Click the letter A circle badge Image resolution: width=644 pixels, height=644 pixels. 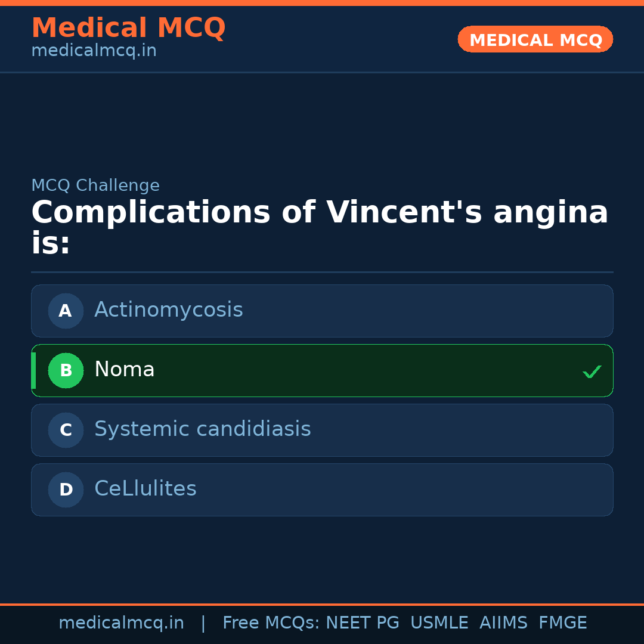click(x=66, y=311)
